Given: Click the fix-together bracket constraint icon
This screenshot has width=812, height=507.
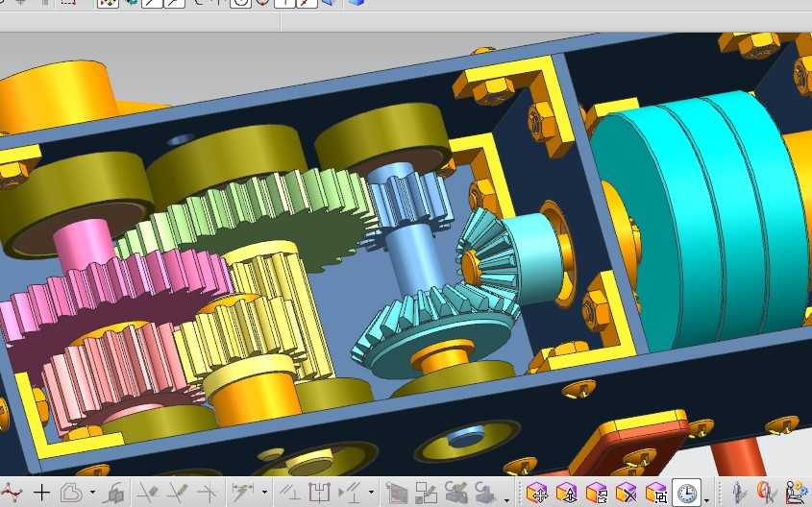Looking at the screenshot, I should point(320,493).
